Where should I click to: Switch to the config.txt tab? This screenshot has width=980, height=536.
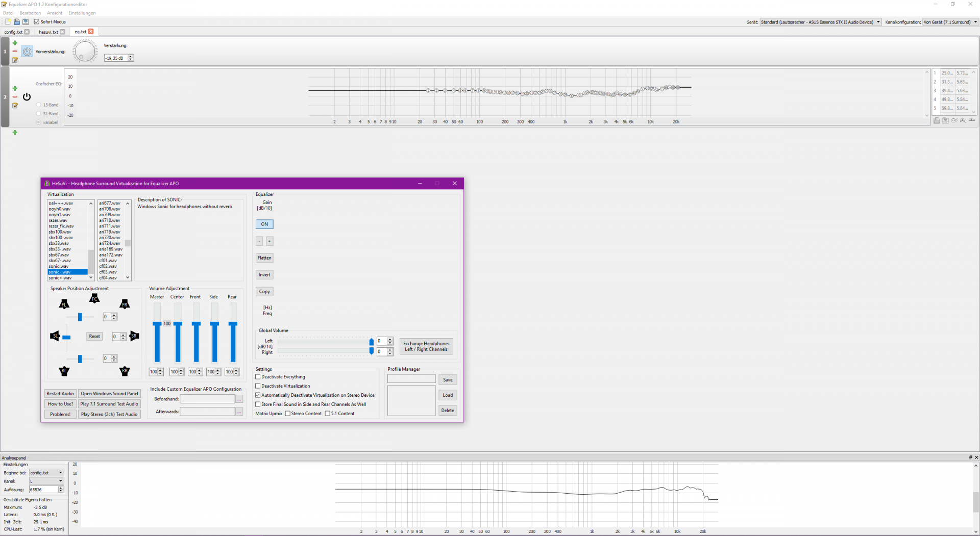(13, 32)
